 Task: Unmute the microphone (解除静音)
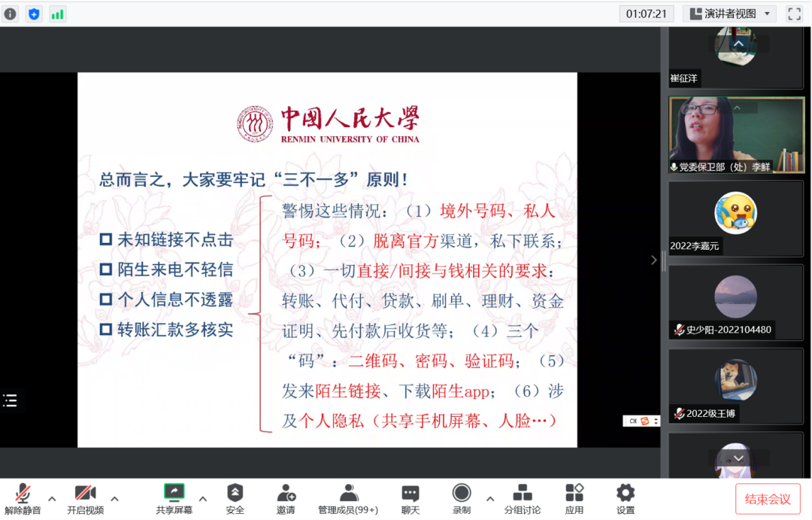point(23,499)
